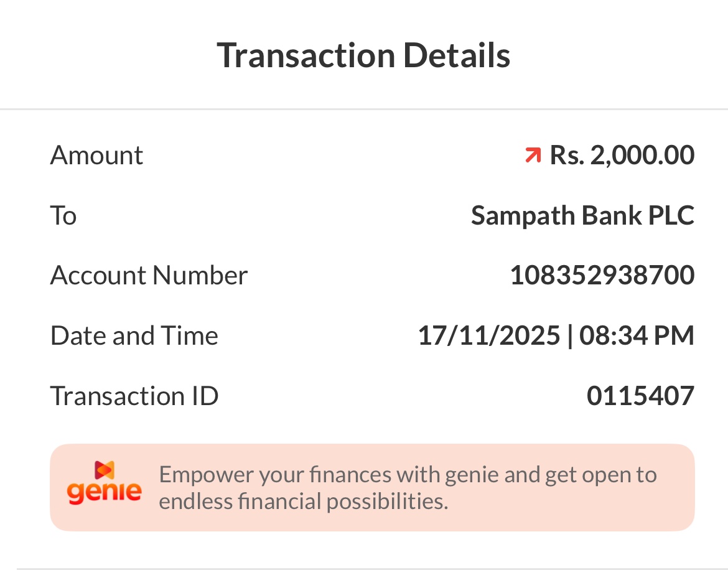Click the Transaction ID label
This screenshot has width=728, height=570.
point(134,396)
